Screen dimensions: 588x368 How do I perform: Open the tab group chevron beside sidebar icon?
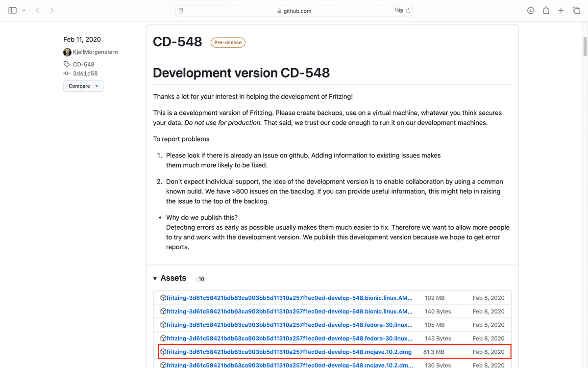[23, 10]
